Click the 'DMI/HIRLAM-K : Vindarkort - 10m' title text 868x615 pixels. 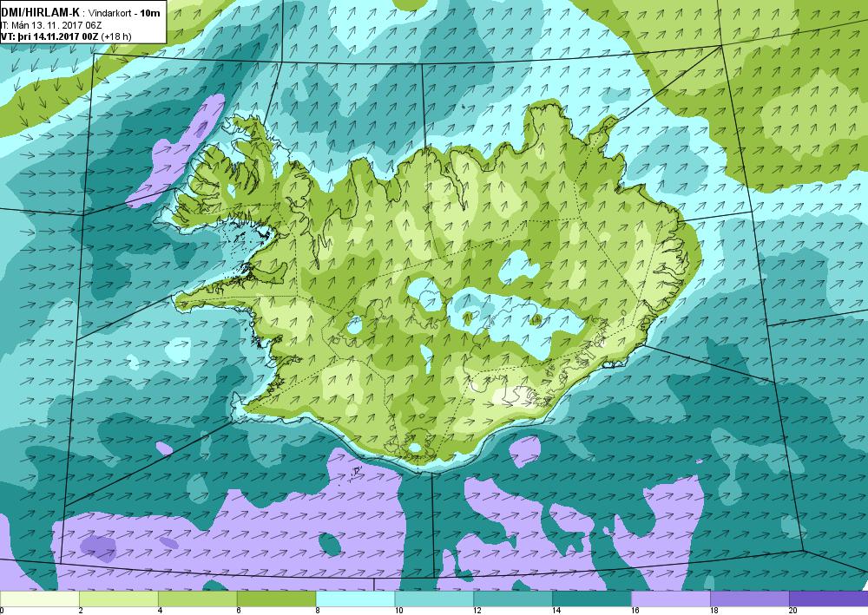click(x=81, y=13)
